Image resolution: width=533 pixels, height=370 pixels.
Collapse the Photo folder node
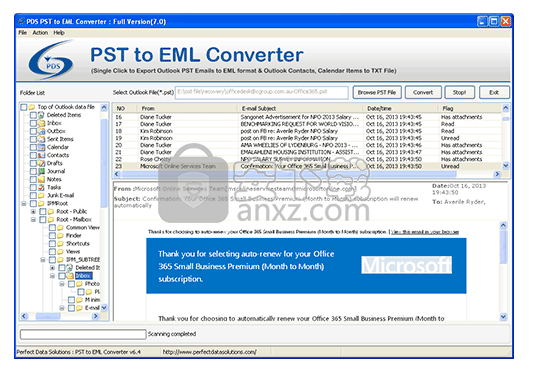click(62, 284)
